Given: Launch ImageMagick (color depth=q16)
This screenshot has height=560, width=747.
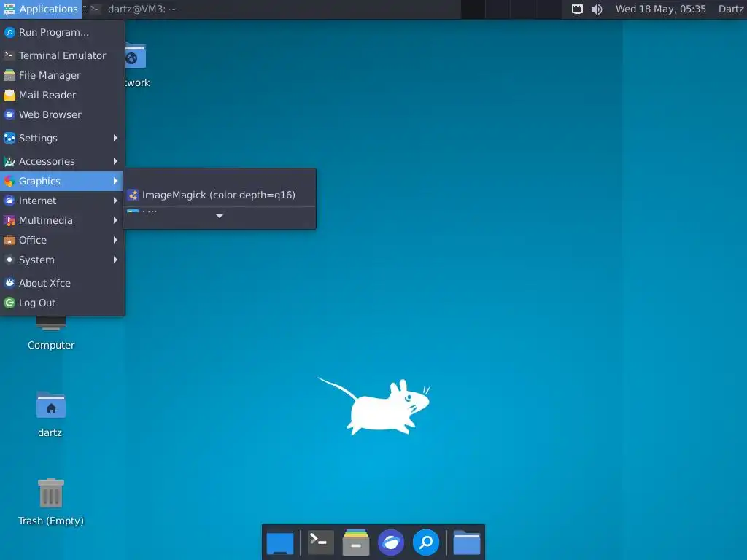Looking at the screenshot, I should (x=220, y=195).
